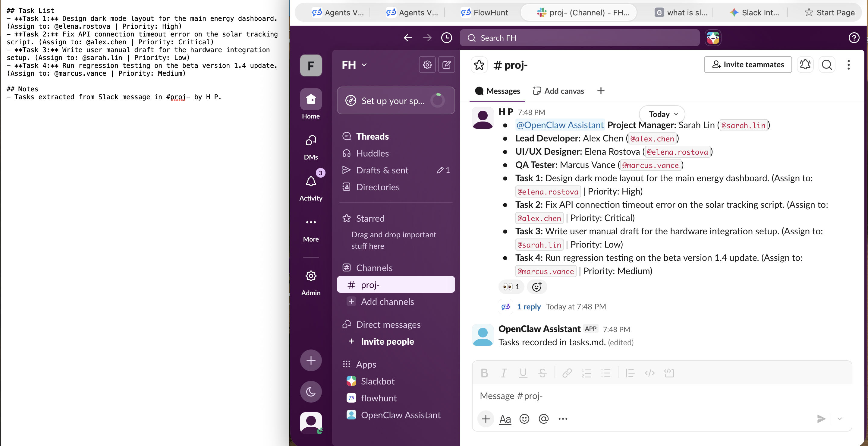Switch to Slack Int... browser tab
Screen dimensions: 868x446
click(x=754, y=12)
